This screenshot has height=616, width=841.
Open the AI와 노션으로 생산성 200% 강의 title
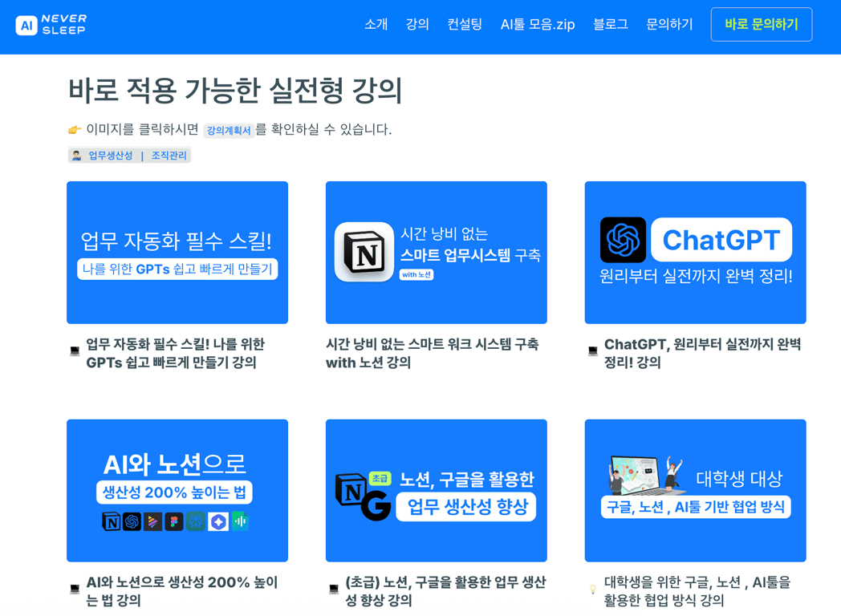coord(182,591)
